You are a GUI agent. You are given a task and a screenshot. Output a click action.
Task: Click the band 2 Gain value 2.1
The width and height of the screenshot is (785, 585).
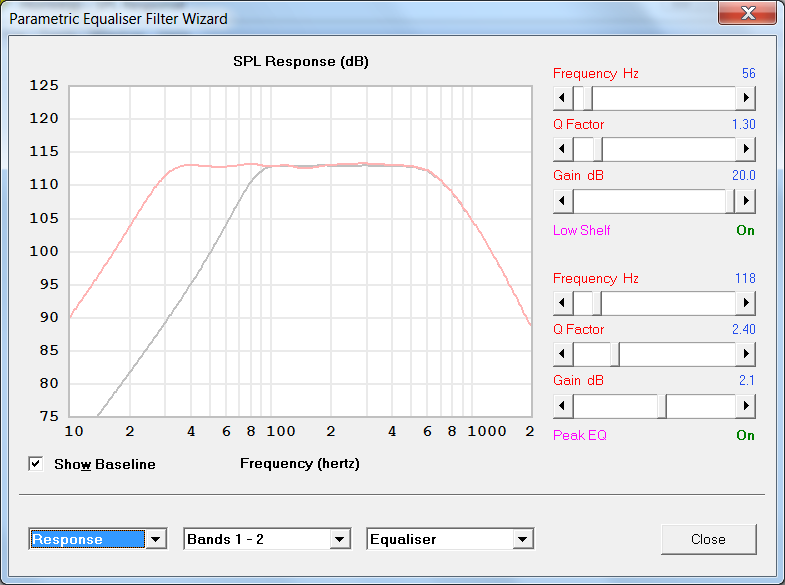click(746, 381)
